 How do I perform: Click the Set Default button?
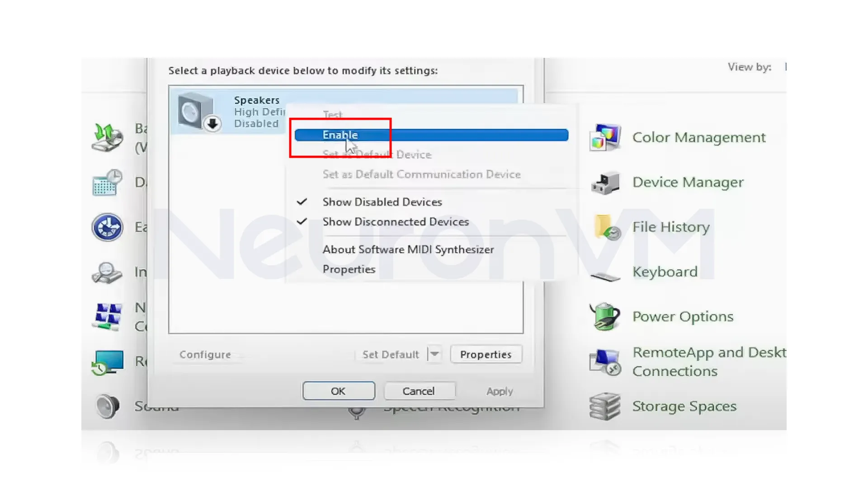(391, 355)
